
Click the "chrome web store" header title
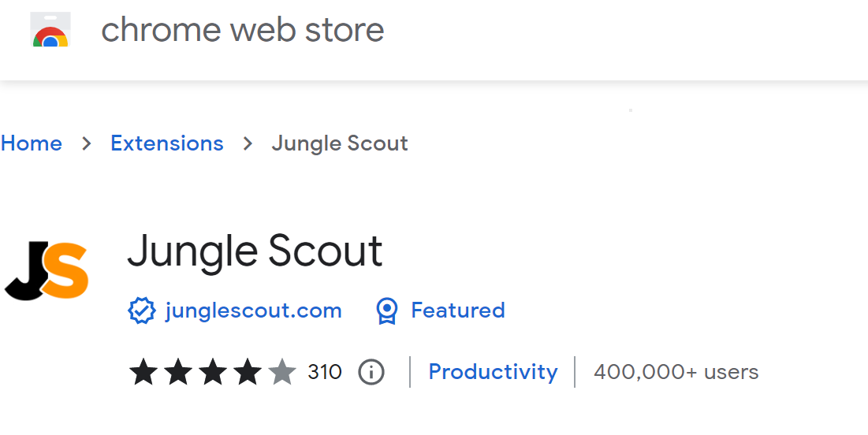pyautogui.click(x=243, y=30)
